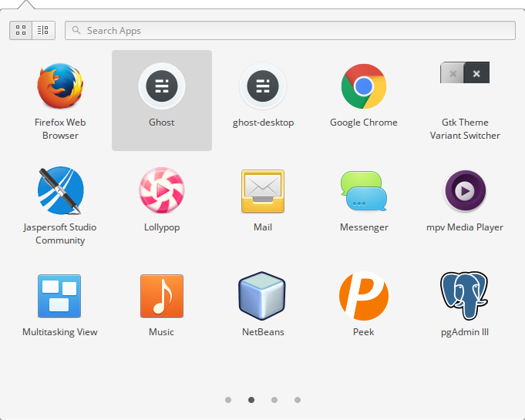Open NetBeans IDE
Image resolution: width=525 pixels, height=420 pixels.
pos(263,311)
